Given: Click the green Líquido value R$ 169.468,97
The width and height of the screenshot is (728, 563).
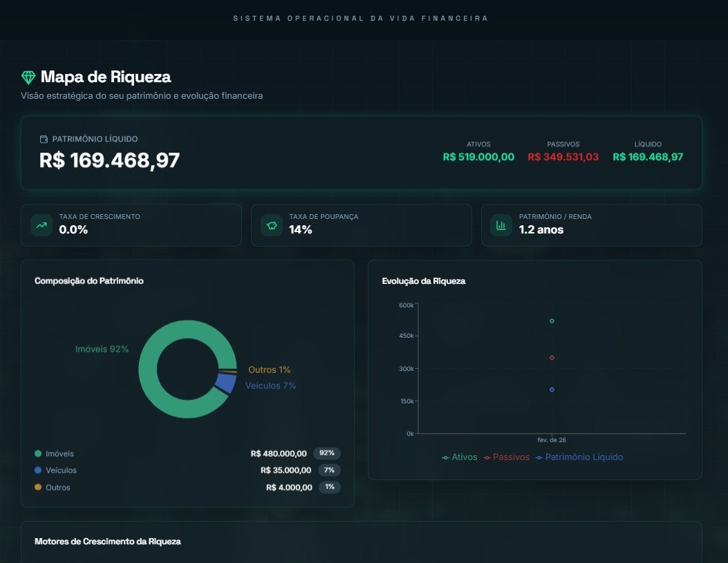Looking at the screenshot, I should (x=648, y=157).
